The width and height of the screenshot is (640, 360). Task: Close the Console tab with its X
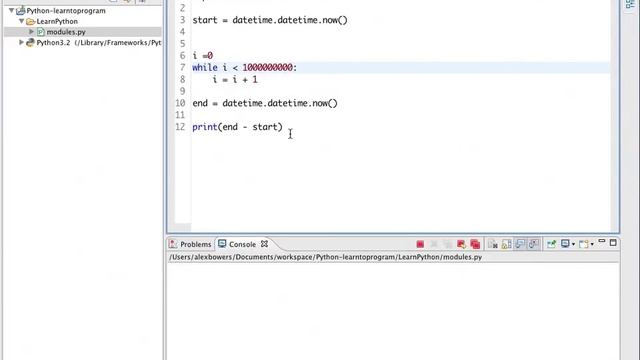[x=264, y=244]
